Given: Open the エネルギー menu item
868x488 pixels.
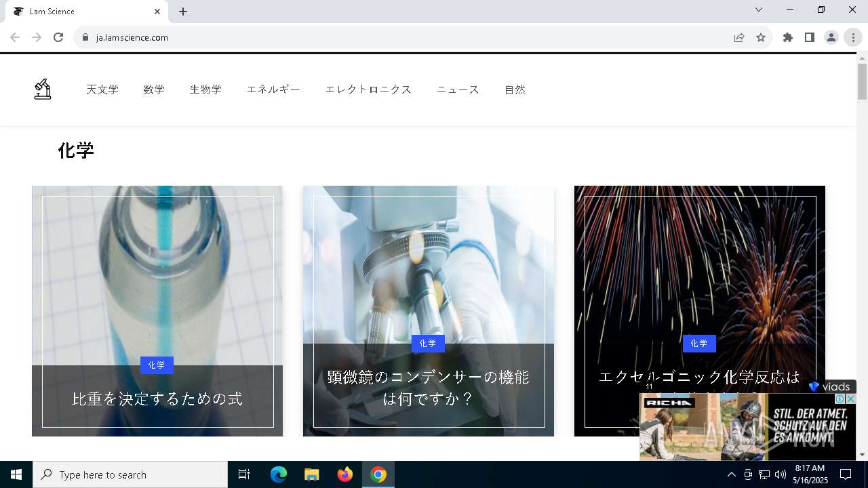Looking at the screenshot, I should (273, 89).
